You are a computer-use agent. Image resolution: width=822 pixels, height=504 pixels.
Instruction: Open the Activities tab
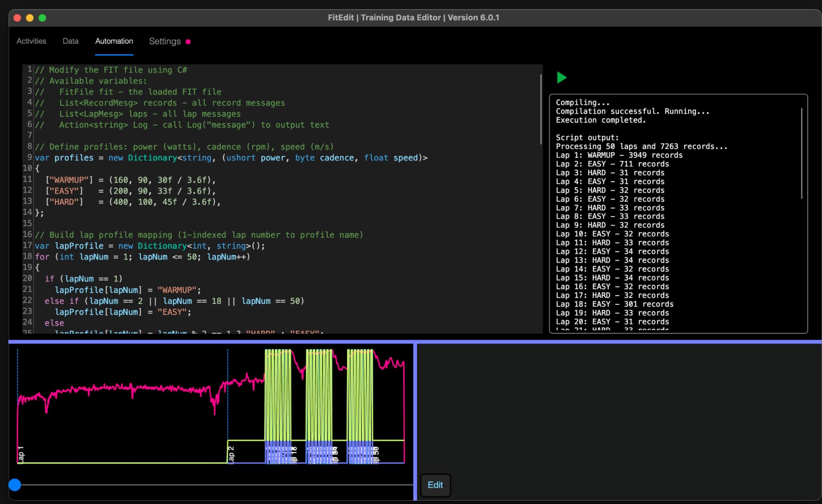click(31, 41)
